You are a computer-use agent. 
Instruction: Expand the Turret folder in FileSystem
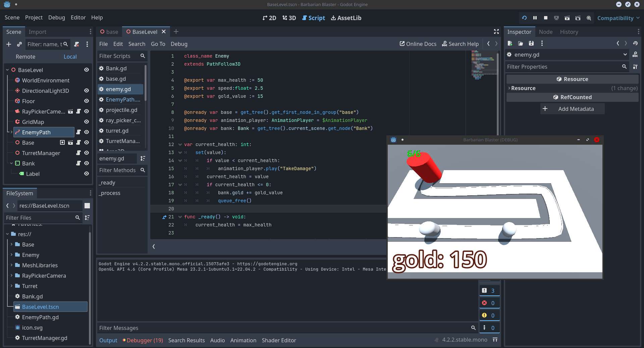coord(11,286)
